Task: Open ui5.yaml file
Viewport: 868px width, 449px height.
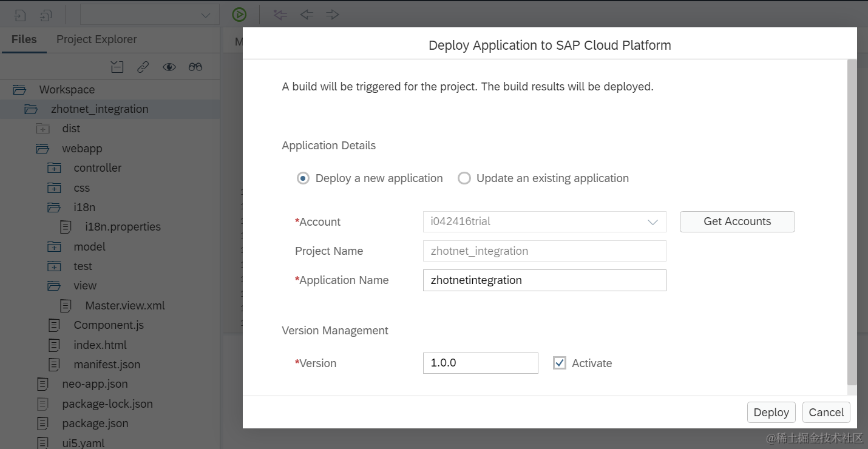Action: pos(83,443)
